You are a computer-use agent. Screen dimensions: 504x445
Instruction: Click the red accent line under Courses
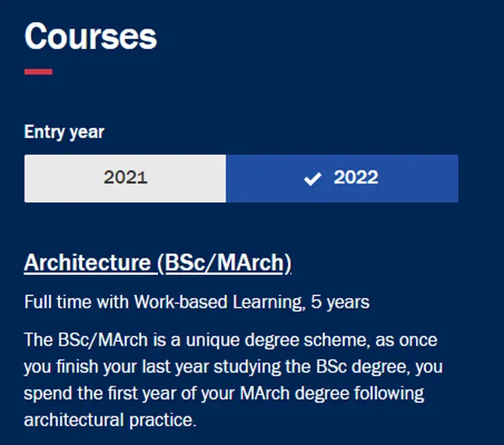[x=38, y=72]
